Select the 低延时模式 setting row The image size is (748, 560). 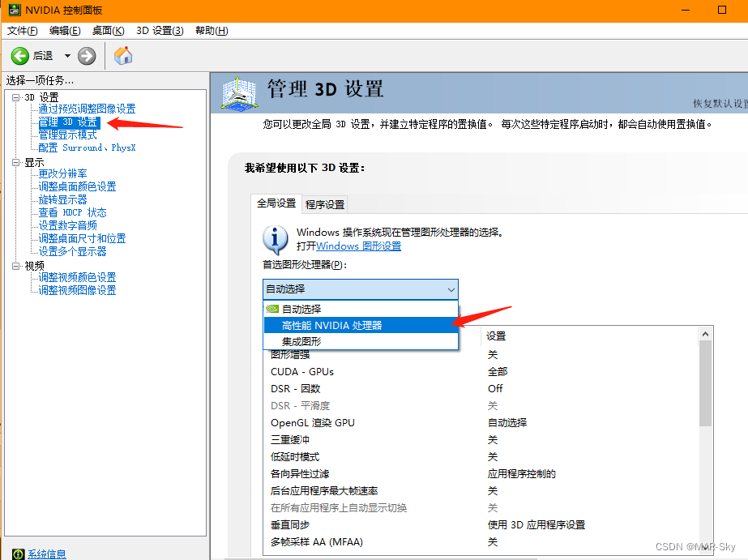(x=481, y=457)
